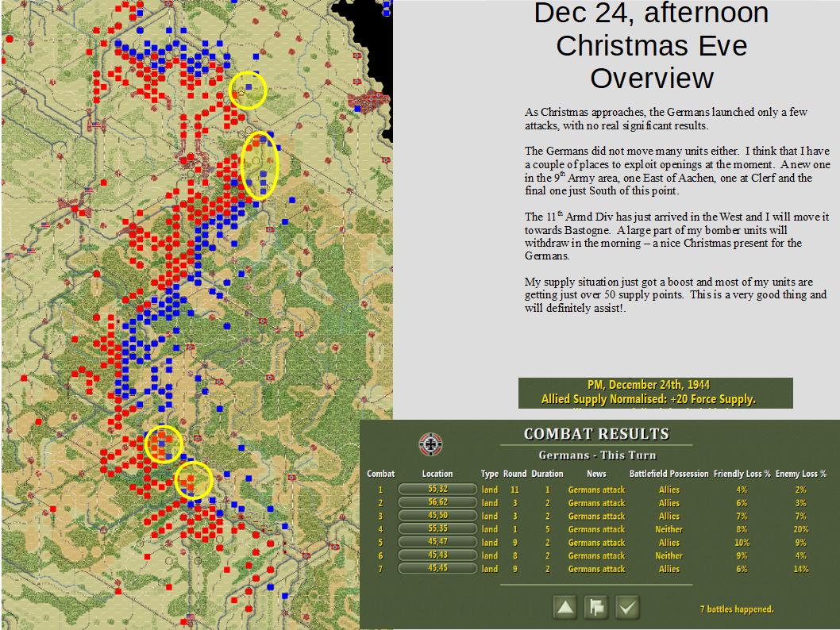Click the flag icon button below combat list
The image size is (840, 630).
click(596, 608)
